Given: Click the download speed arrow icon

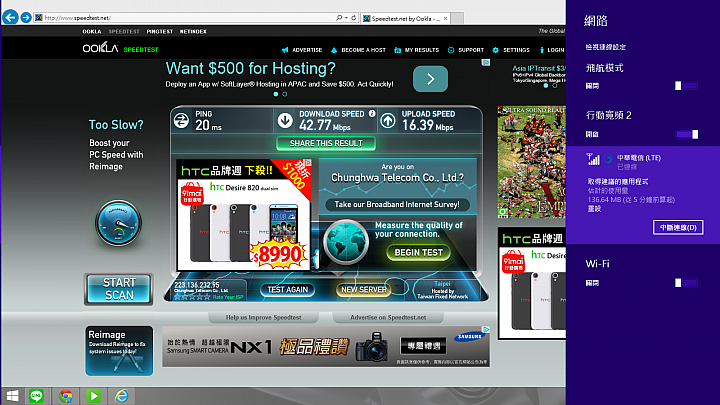Looking at the screenshot, I should pyautogui.click(x=285, y=121).
